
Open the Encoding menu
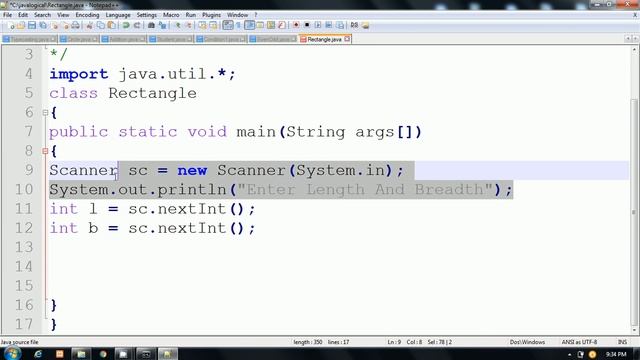pos(87,15)
